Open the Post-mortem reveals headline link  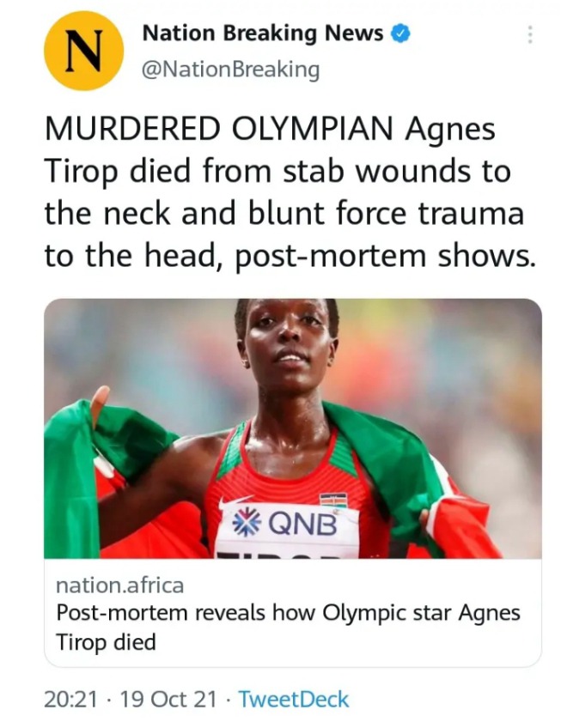(288, 628)
